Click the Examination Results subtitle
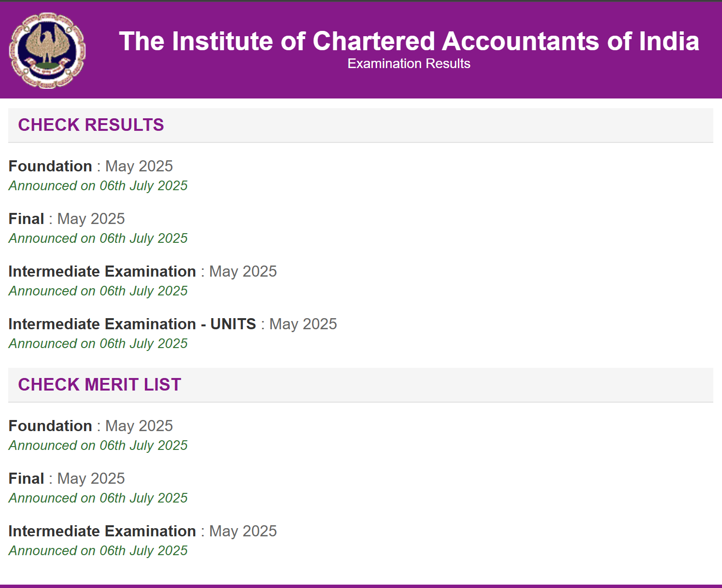 [409, 64]
